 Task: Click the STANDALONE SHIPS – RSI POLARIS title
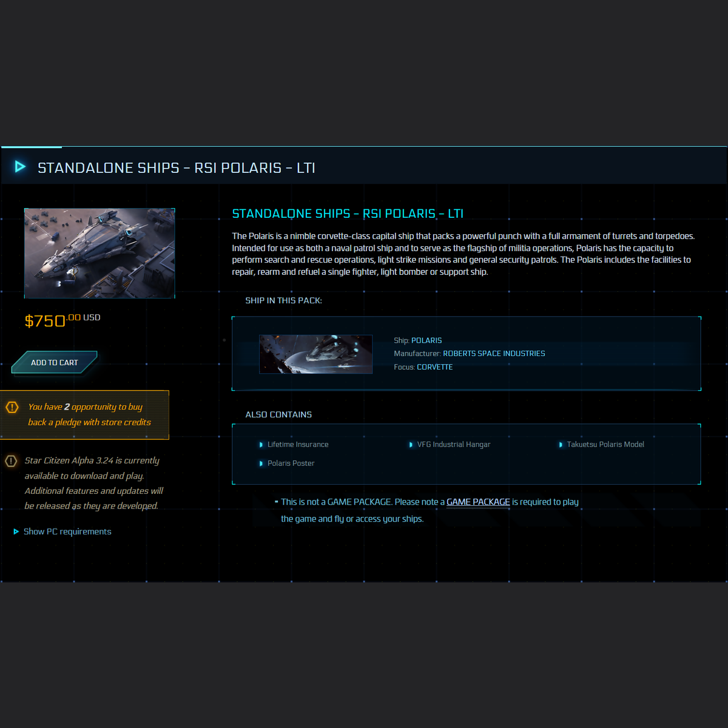[348, 214]
